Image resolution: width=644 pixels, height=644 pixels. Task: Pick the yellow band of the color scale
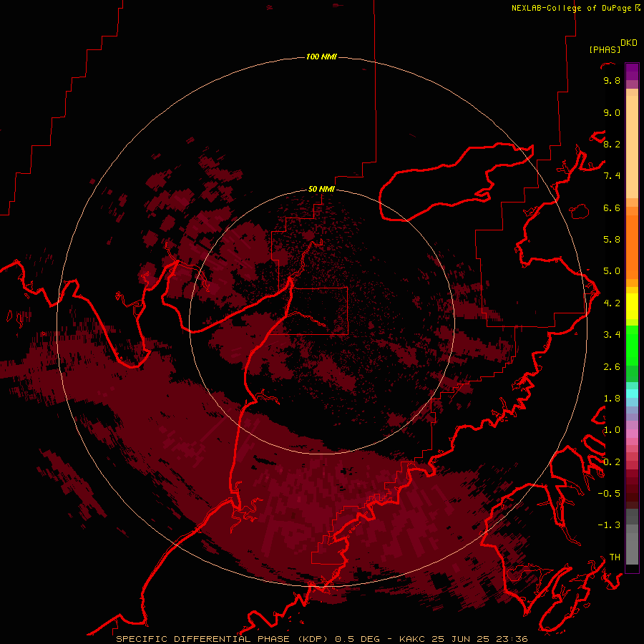tap(632, 306)
